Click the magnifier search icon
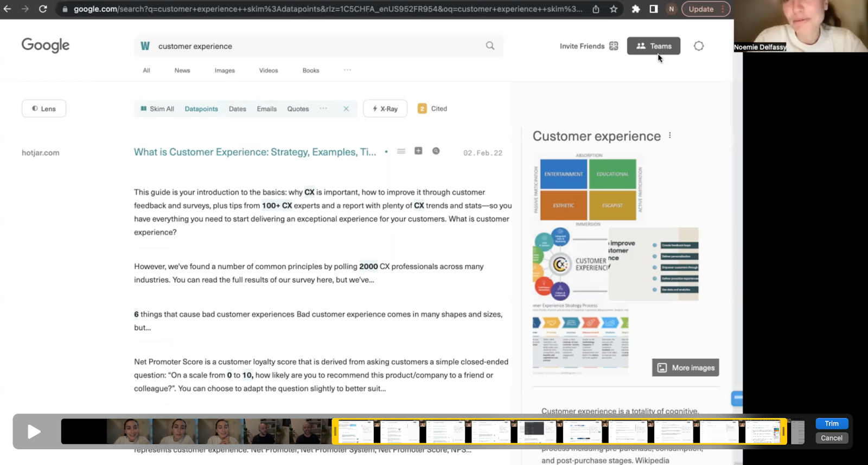 click(x=490, y=46)
